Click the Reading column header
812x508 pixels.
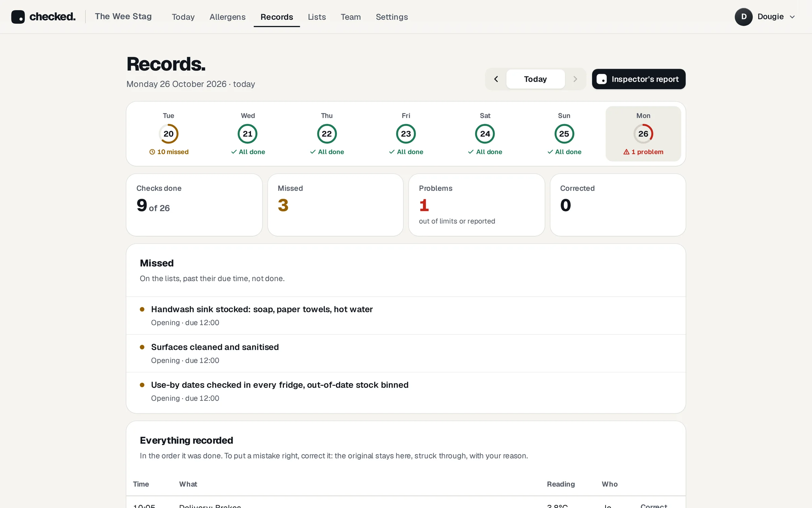tap(561, 484)
